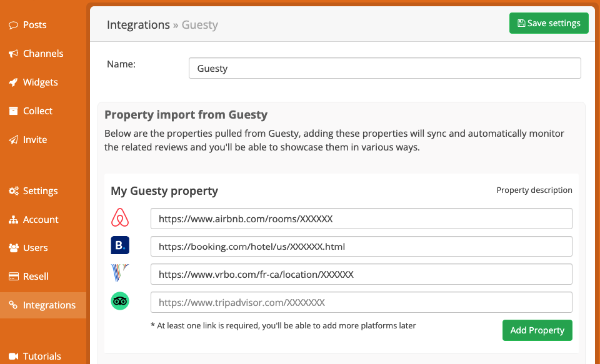The height and width of the screenshot is (364, 600).
Task: Click the Settings gears icon
Action: point(13,191)
